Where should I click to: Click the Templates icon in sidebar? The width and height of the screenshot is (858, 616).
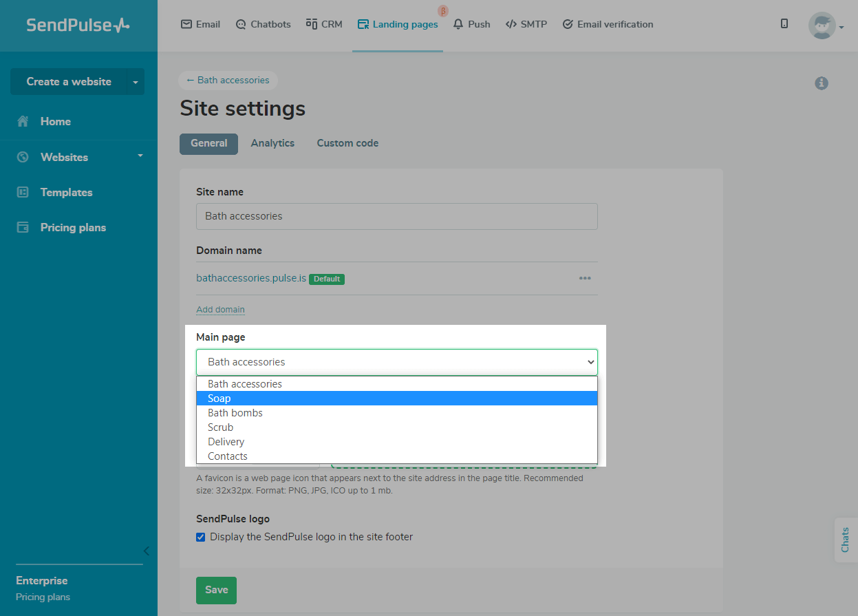click(x=23, y=192)
